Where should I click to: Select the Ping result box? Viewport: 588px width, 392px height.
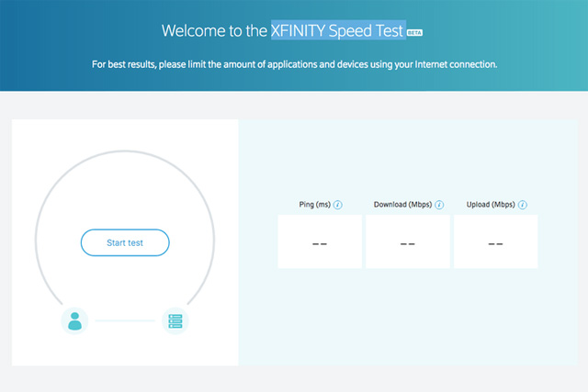click(320, 241)
